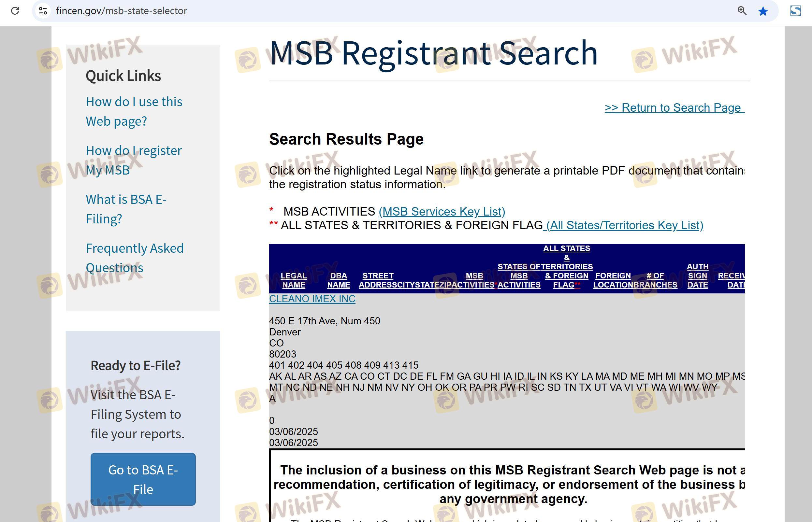
Task: Open 'How do I register My MSB' link
Action: [x=134, y=160]
